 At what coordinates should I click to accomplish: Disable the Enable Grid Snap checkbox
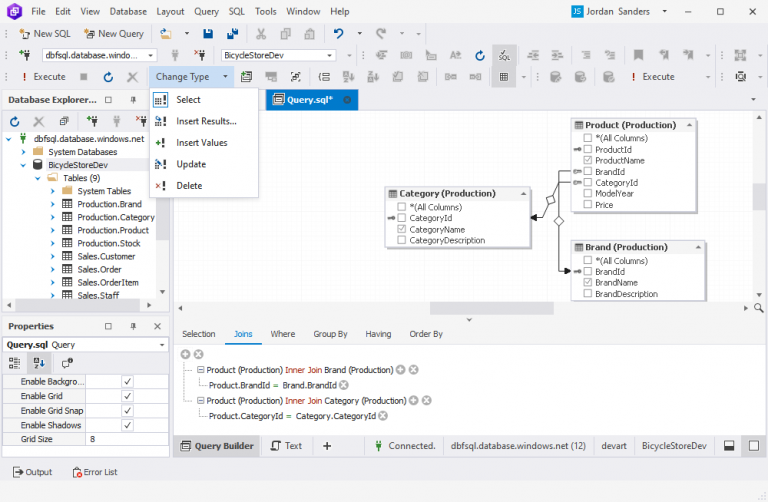(127, 411)
